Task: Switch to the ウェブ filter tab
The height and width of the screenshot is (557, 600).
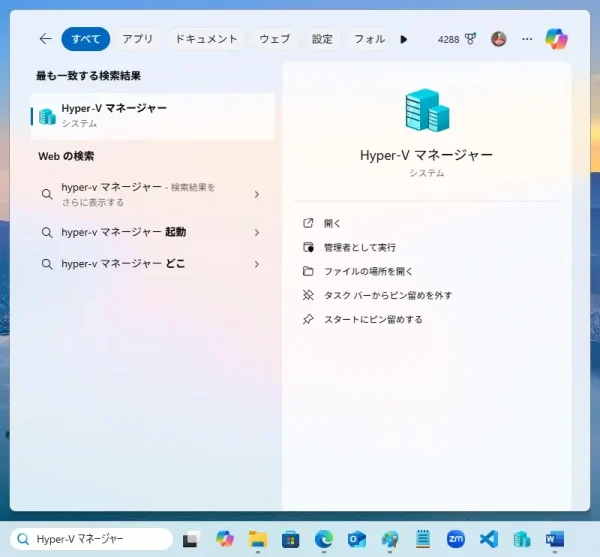Action: (x=275, y=39)
